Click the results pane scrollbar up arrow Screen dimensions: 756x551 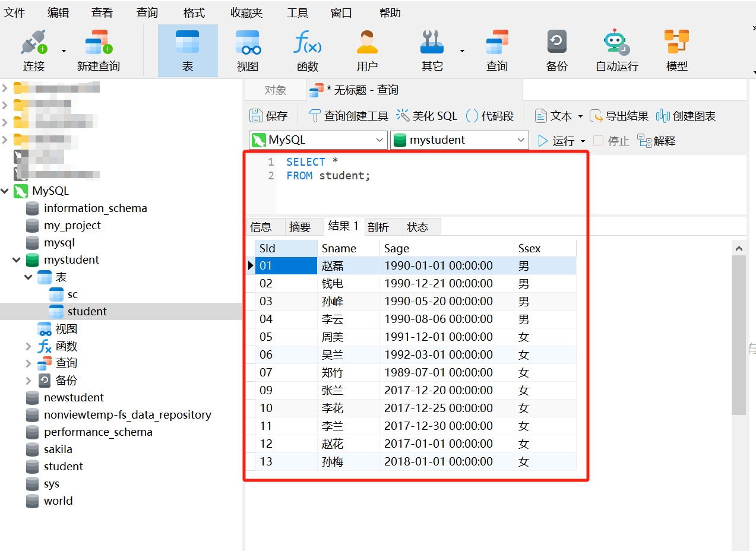click(x=738, y=248)
